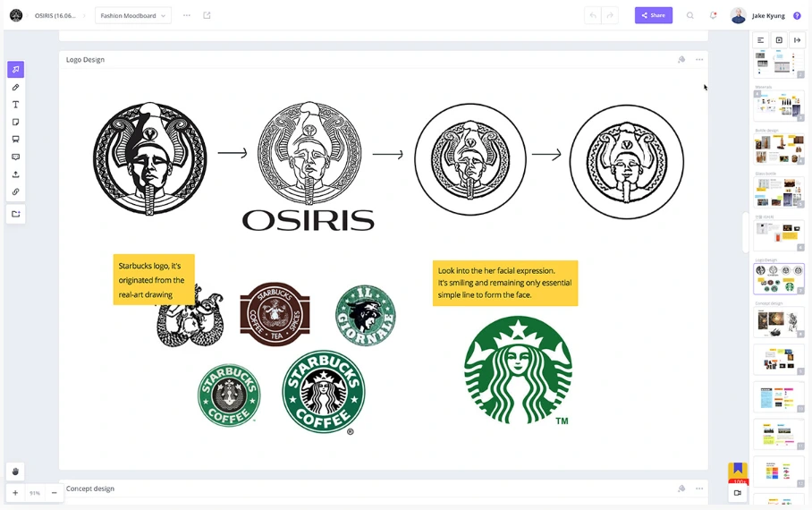
Task: Open board thumbnail numbered 11
Action: [x=779, y=435]
